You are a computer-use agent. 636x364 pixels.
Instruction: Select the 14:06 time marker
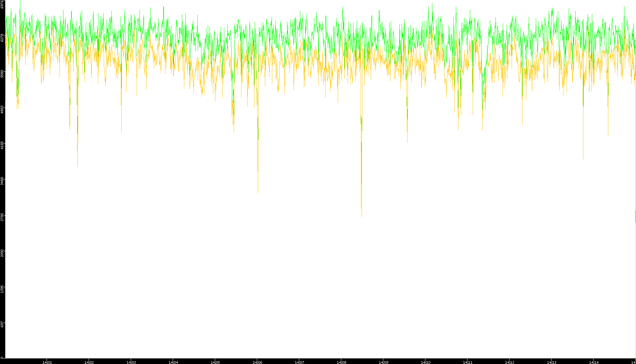point(257,362)
